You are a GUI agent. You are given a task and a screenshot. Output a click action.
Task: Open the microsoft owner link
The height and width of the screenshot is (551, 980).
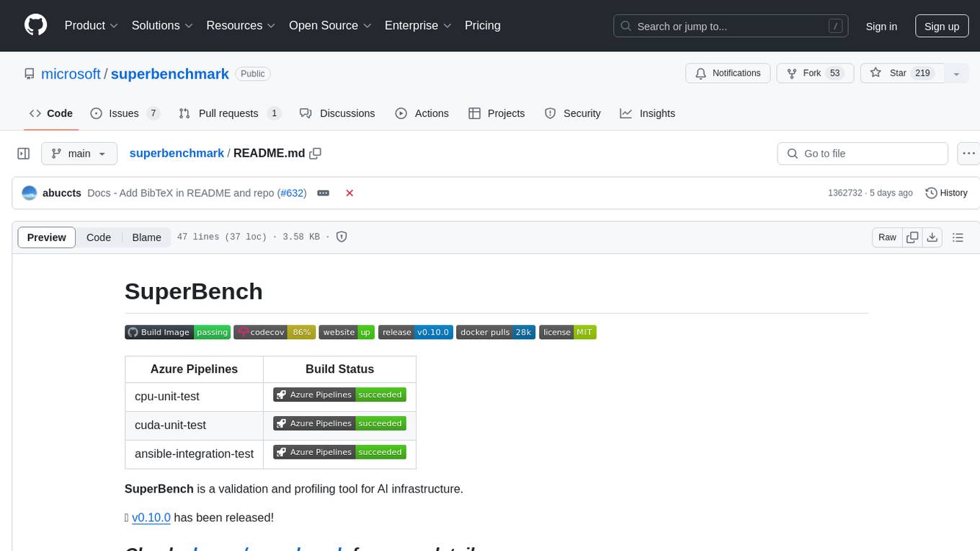click(x=71, y=74)
